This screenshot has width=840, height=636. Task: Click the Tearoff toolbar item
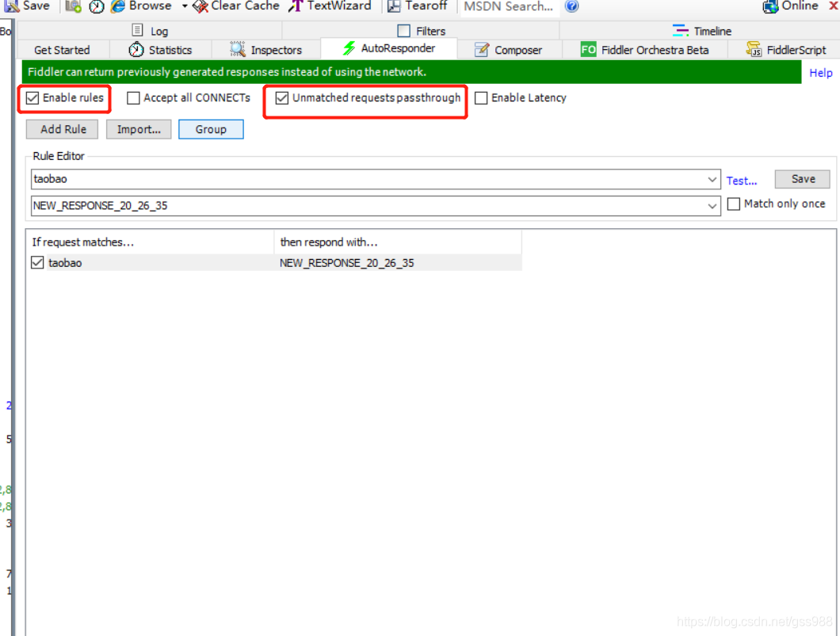[418, 6]
